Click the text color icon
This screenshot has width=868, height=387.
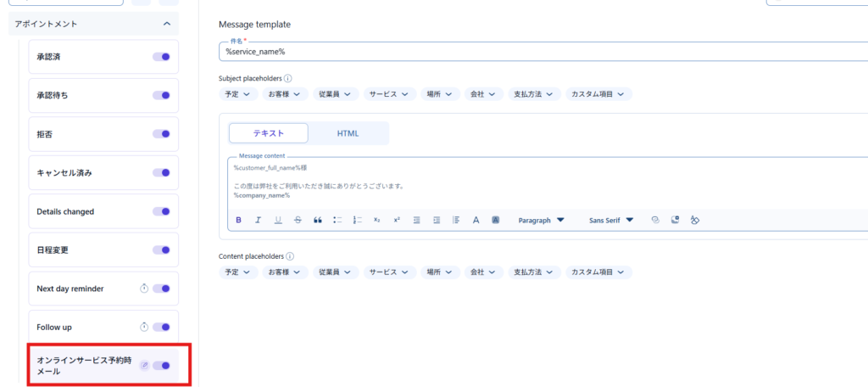pyautogui.click(x=476, y=220)
